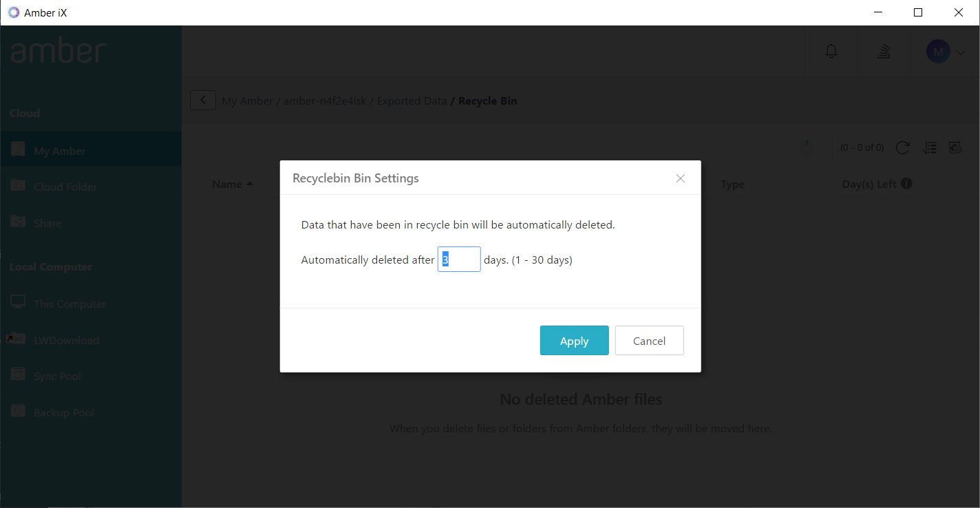This screenshot has width=980, height=508.
Task: Select Backup Pool in sidebar
Action: [91, 412]
